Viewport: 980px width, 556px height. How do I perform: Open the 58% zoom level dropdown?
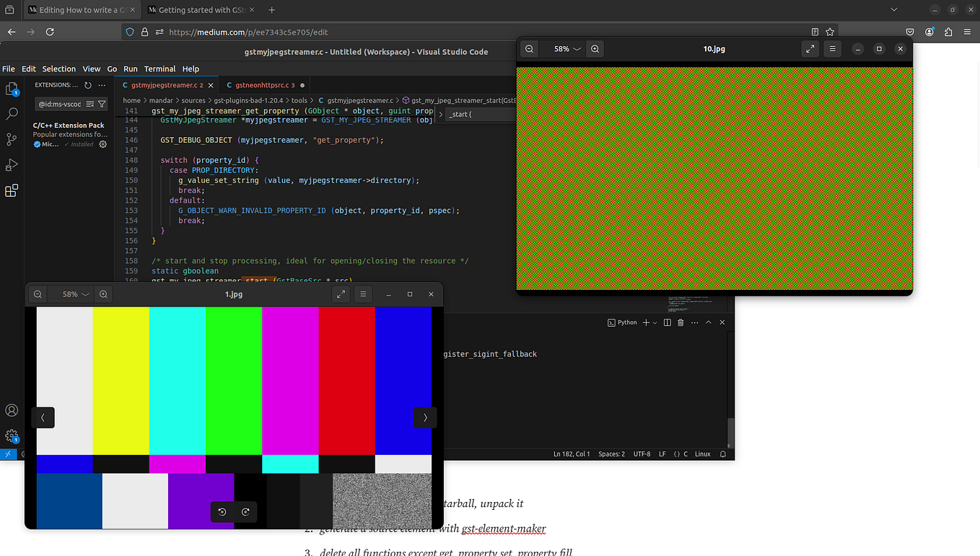71,294
